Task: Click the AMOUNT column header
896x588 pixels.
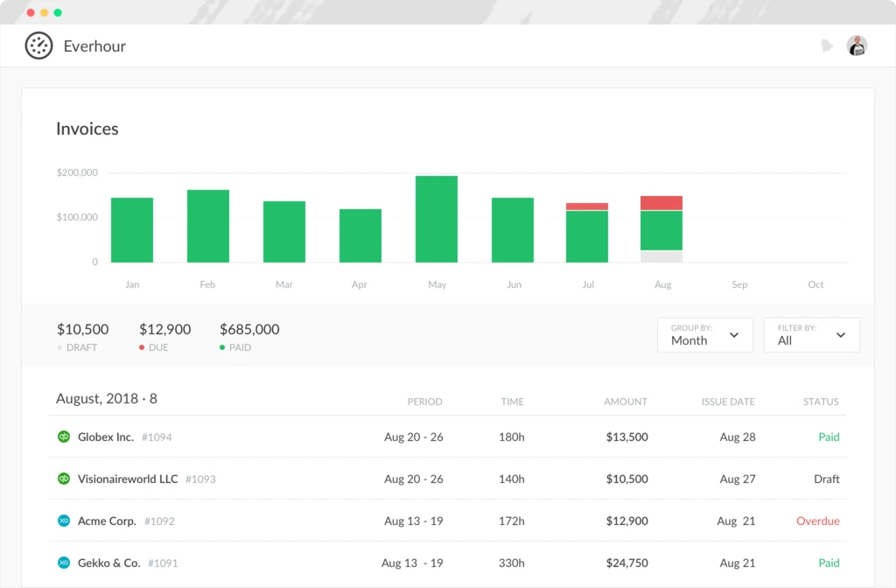Action: click(625, 402)
